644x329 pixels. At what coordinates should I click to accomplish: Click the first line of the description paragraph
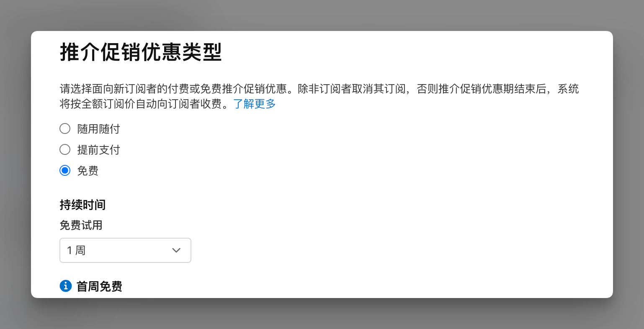[319, 89]
